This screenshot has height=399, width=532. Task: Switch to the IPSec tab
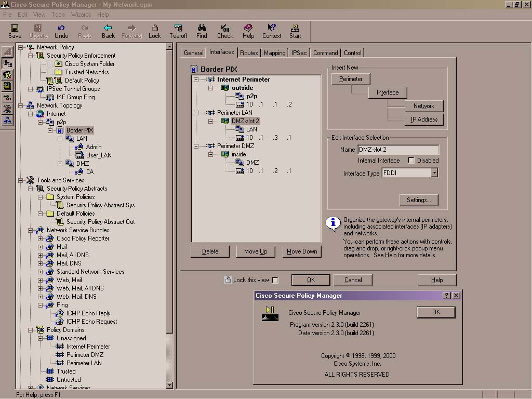[299, 53]
